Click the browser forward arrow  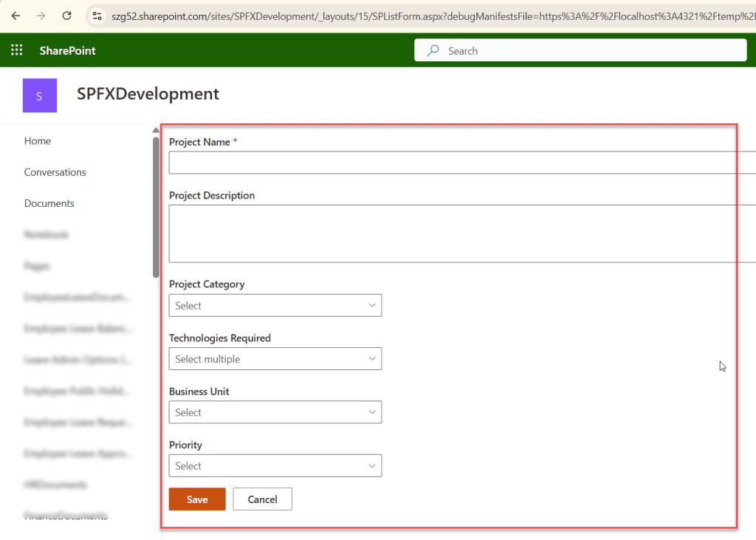[41, 16]
